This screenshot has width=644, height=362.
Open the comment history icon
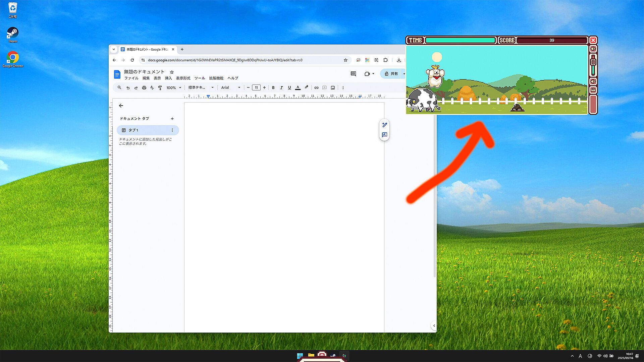click(353, 74)
